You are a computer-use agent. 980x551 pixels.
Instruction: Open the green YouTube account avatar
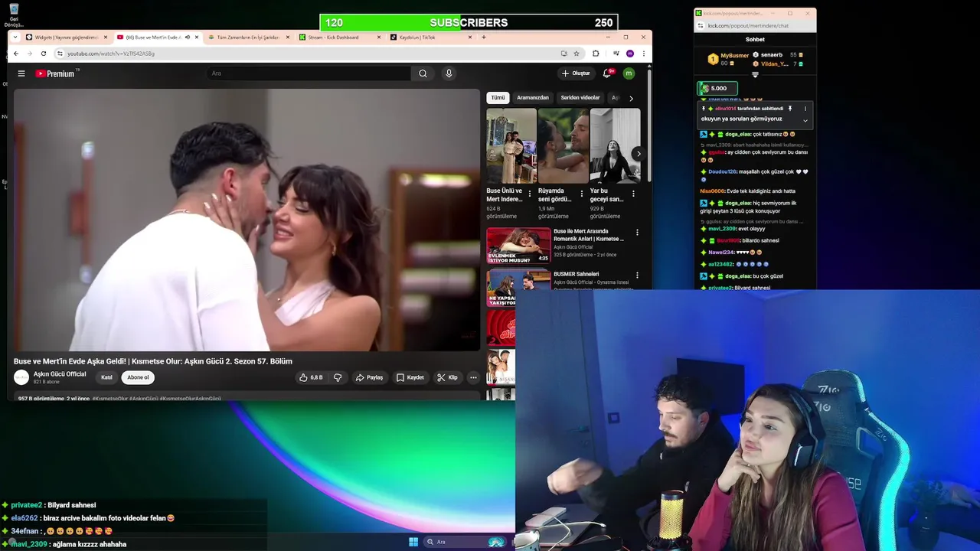(629, 73)
